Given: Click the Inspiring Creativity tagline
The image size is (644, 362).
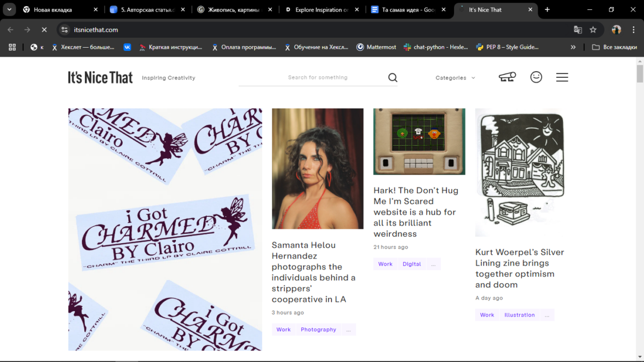Looking at the screenshot, I should [169, 78].
